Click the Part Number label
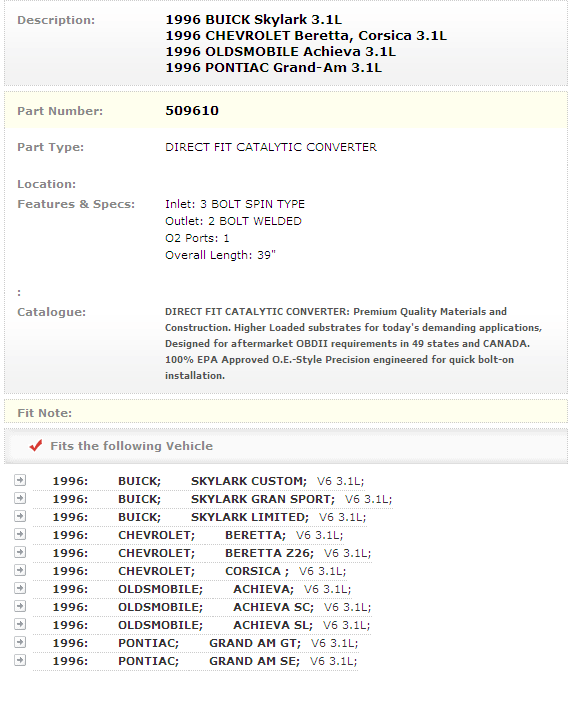The width and height of the screenshot is (570, 720). [x=60, y=111]
